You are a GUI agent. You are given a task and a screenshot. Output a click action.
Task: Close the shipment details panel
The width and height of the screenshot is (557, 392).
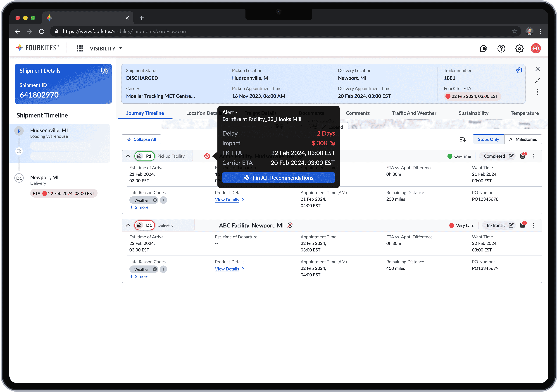pos(538,69)
